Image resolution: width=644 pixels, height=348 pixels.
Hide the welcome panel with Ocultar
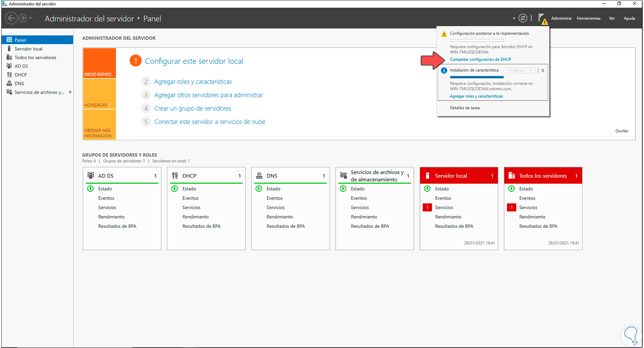[x=622, y=131]
